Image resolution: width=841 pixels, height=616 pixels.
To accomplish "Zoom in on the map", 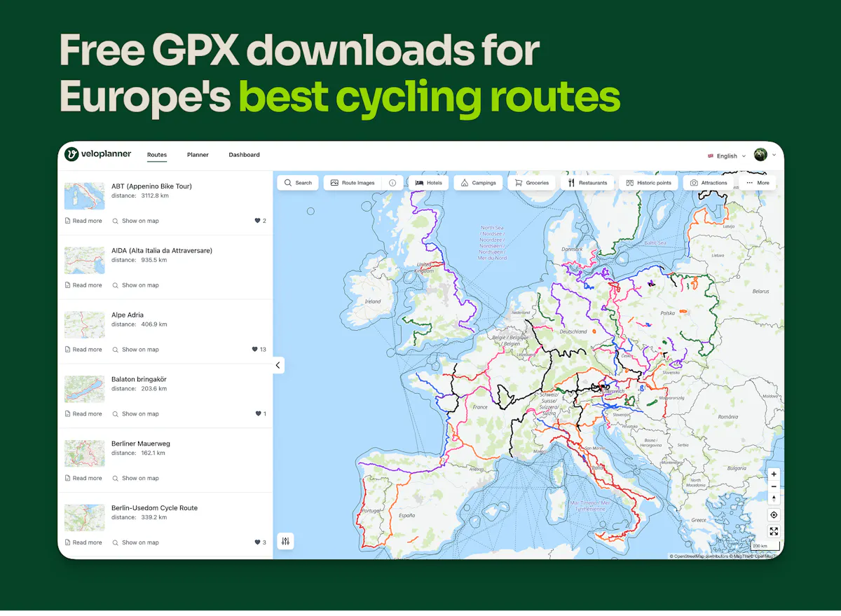I will (774, 474).
